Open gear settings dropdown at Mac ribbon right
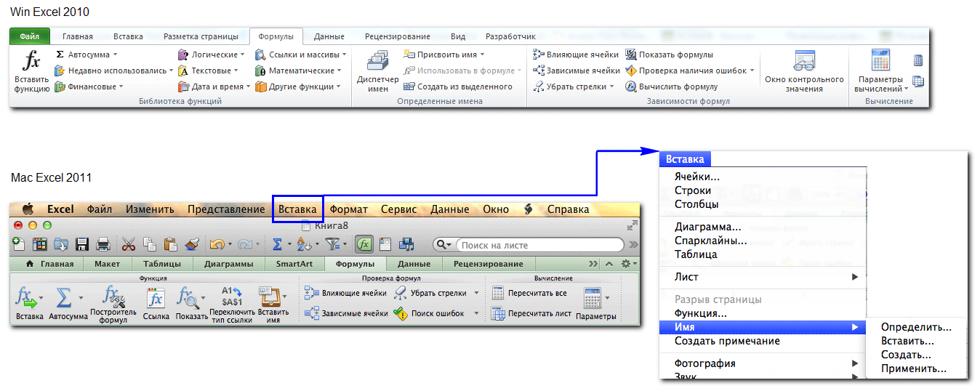This screenshot has width=980, height=391. pyautogui.click(x=628, y=264)
